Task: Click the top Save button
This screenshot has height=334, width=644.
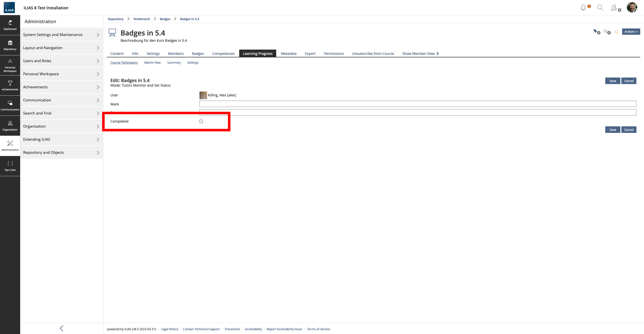Action: click(613, 81)
